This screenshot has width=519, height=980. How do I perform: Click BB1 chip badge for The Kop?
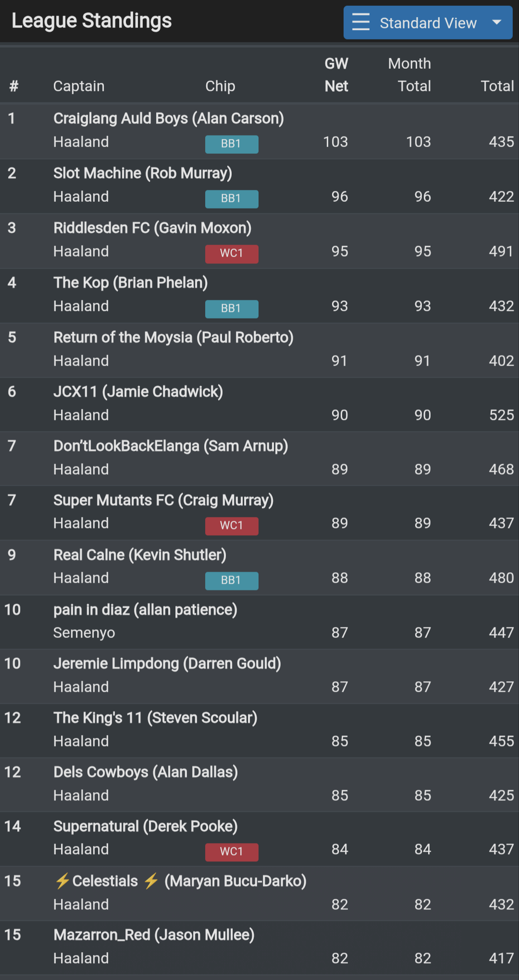click(232, 308)
